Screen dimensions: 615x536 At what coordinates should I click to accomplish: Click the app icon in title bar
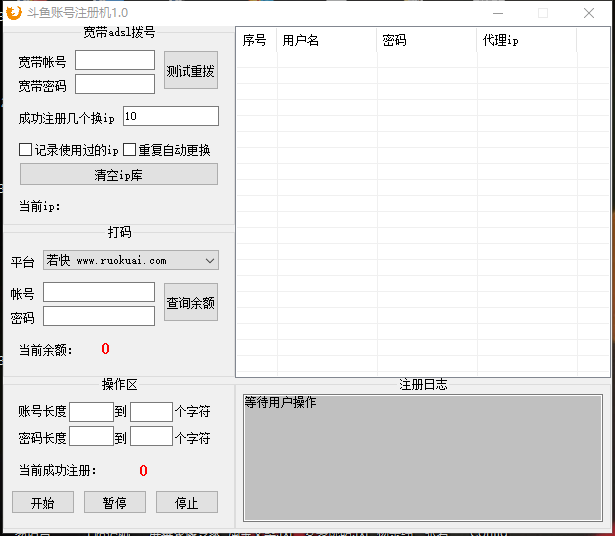pyautogui.click(x=13, y=12)
